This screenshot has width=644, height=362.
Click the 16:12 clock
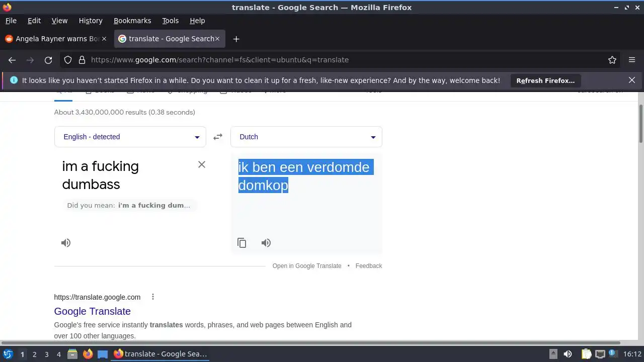[632, 354]
